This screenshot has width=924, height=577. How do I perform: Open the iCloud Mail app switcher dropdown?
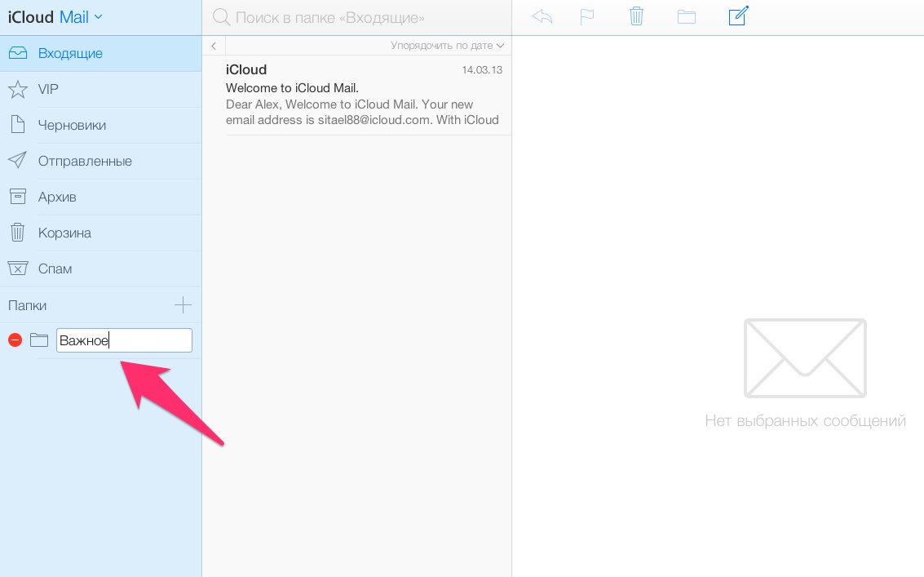point(55,17)
